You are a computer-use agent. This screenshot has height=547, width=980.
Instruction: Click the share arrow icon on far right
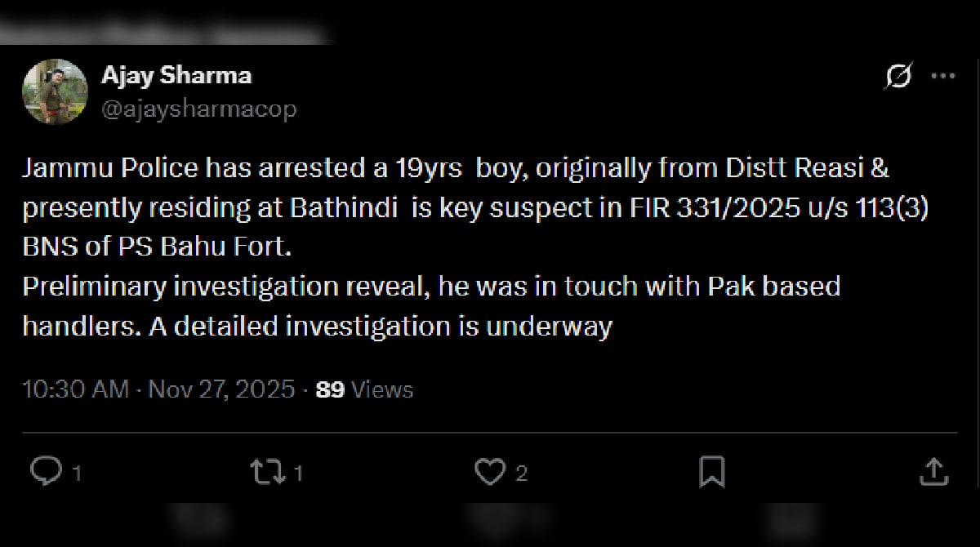[x=934, y=472]
